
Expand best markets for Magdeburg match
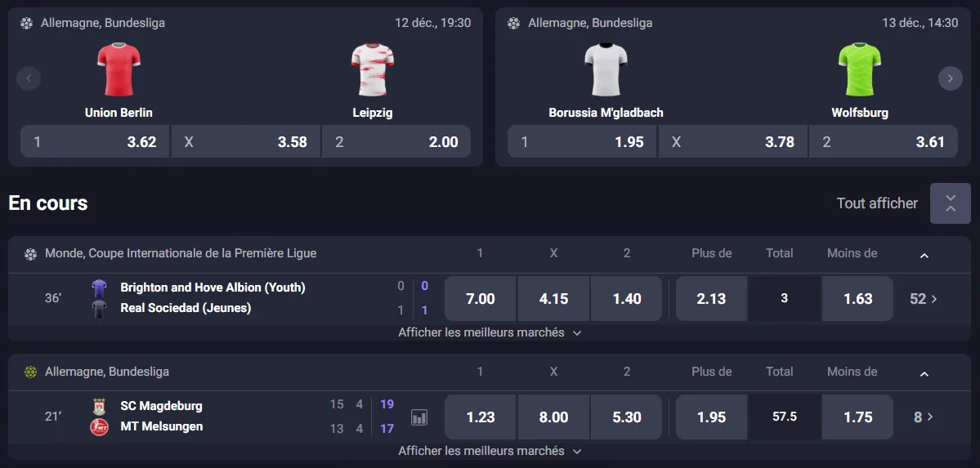coord(490,451)
